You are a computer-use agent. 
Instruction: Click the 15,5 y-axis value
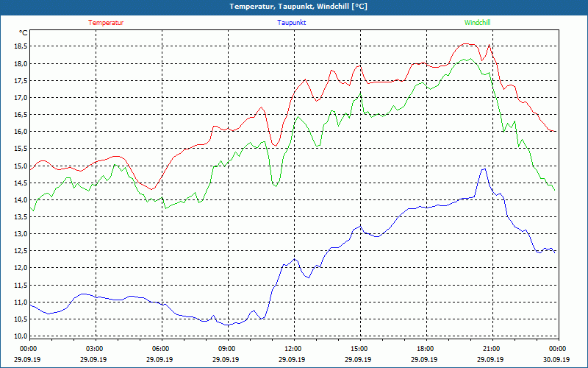(x=21, y=149)
